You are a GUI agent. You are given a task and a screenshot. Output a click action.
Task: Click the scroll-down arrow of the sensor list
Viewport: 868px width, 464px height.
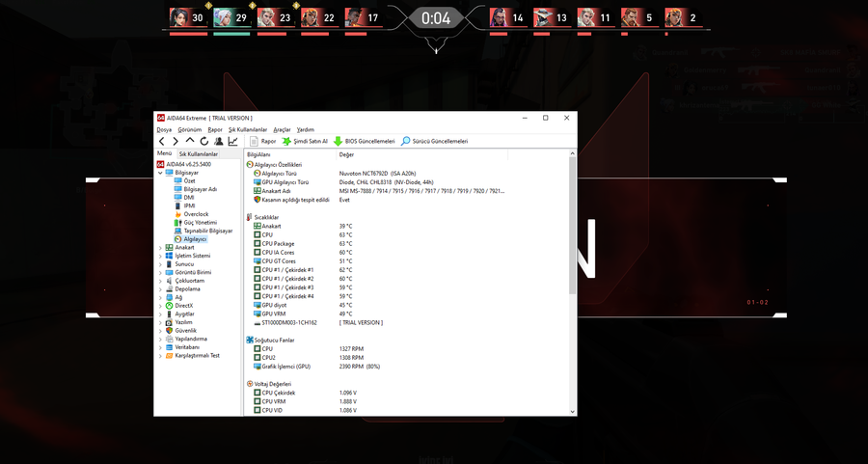tap(572, 411)
